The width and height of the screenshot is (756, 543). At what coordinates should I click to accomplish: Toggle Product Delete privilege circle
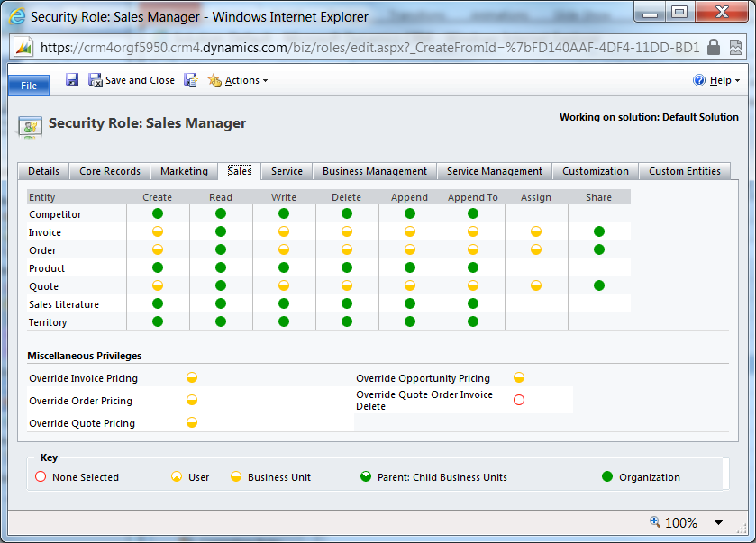click(x=347, y=267)
